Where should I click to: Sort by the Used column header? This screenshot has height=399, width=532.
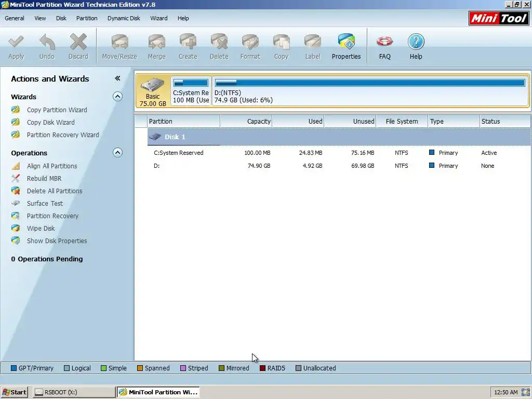(x=298, y=122)
